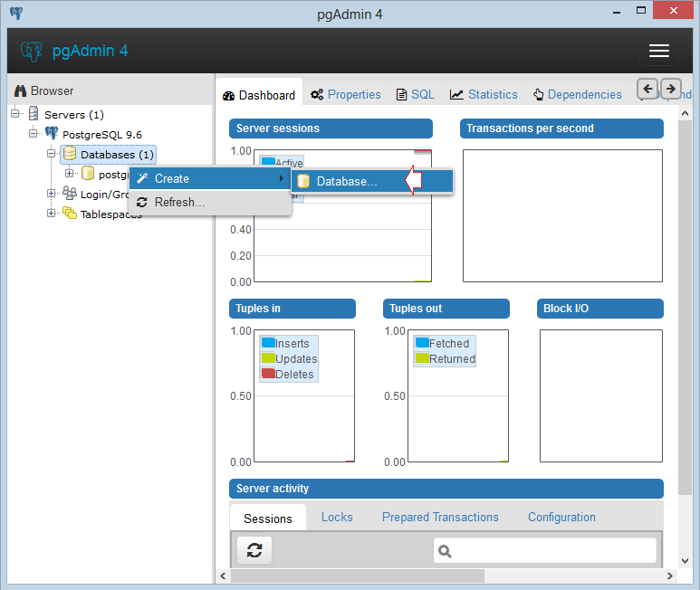
Task: Click the vertical scrollbar up arrow
Action: (685, 113)
